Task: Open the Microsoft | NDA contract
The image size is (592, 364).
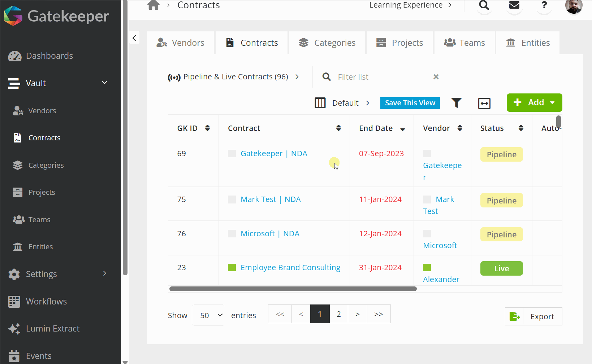Action: [270, 234]
